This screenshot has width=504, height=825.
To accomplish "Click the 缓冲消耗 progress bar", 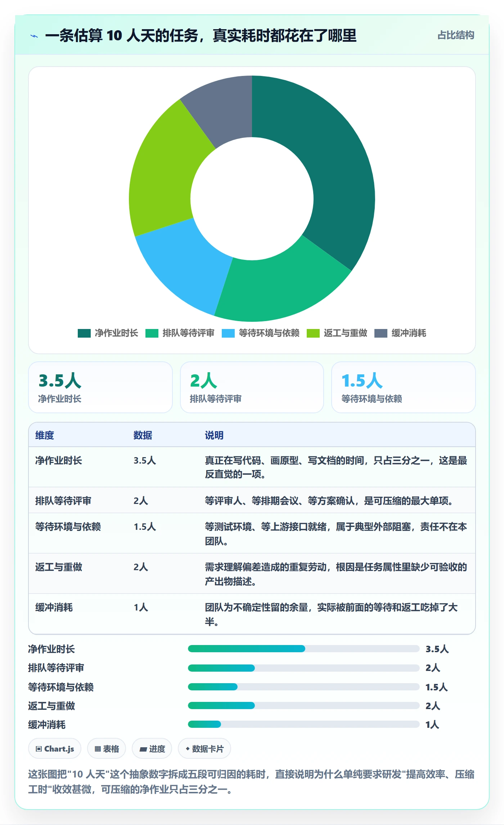I will [304, 724].
